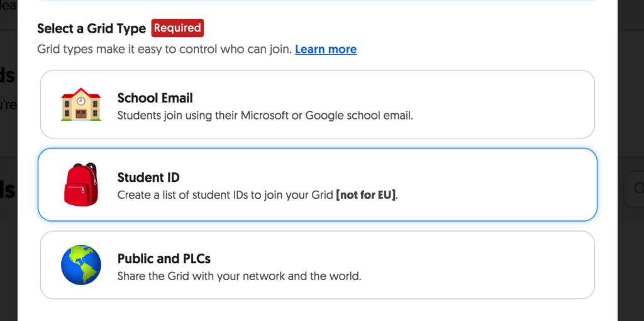This screenshot has width=644, height=321.
Task: Select the School Email grid type title
Action: click(155, 98)
